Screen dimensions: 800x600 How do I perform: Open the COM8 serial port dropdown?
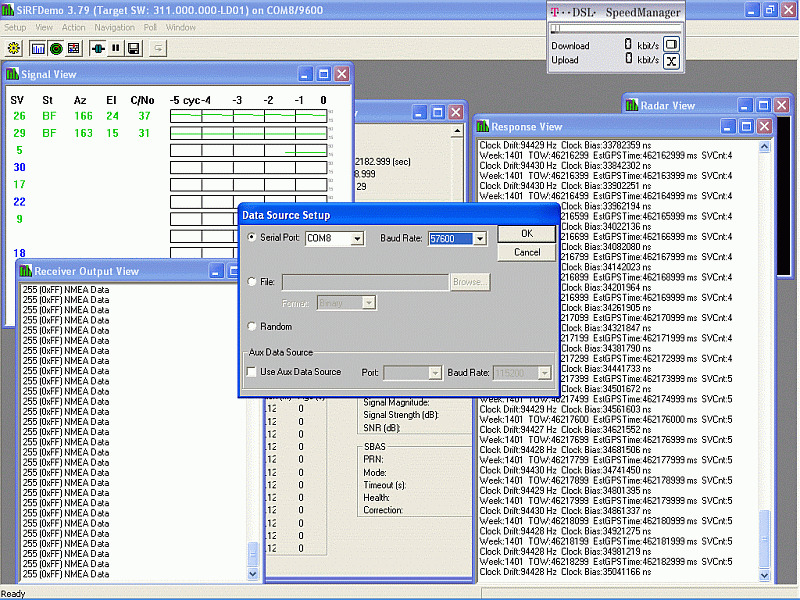[x=358, y=239]
